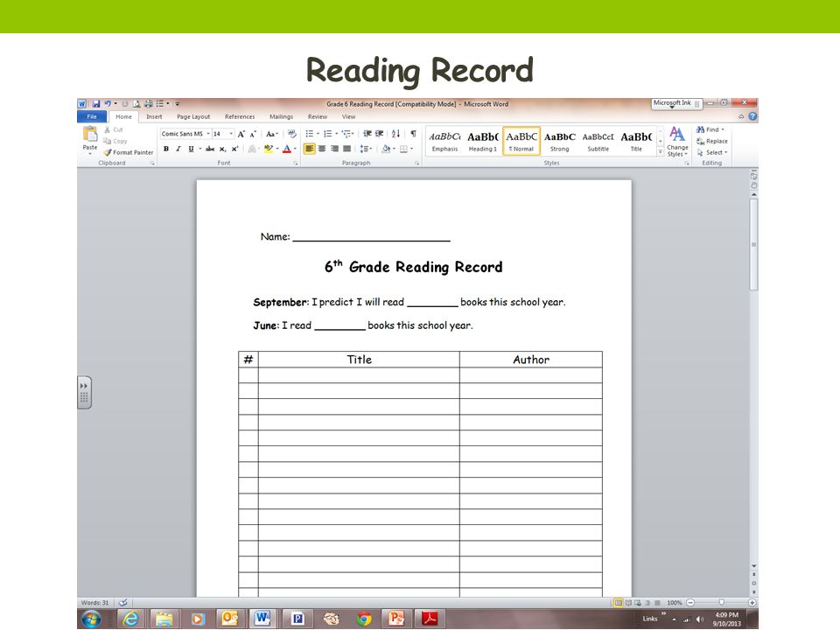The width and height of the screenshot is (840, 630).
Task: Click the zoom slider handle
Action: point(722,603)
